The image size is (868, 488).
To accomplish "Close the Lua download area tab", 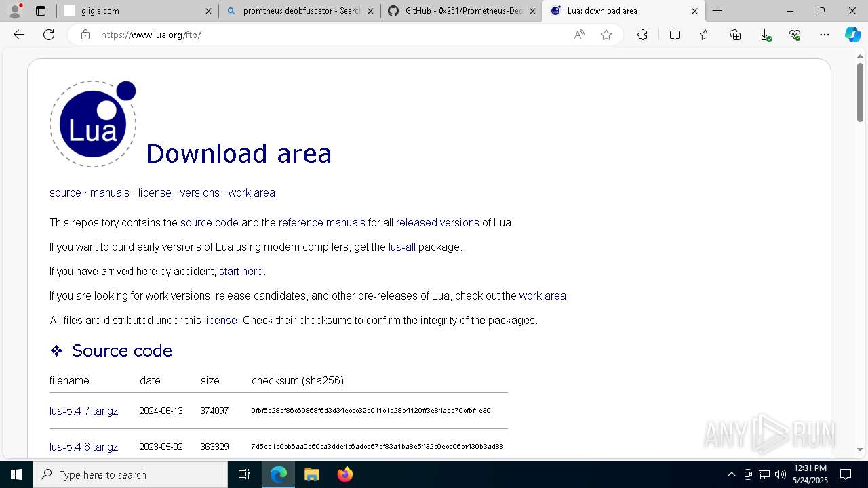I will [x=694, y=11].
